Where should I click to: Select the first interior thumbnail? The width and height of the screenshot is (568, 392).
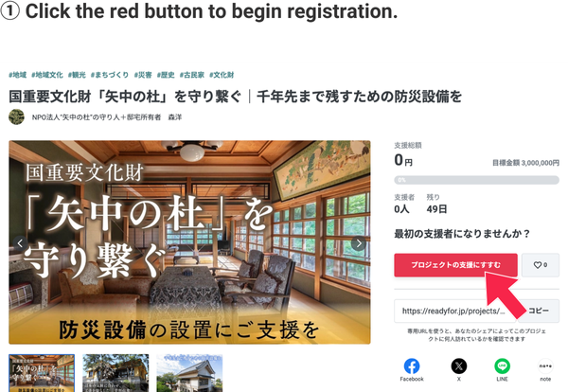pos(42,373)
